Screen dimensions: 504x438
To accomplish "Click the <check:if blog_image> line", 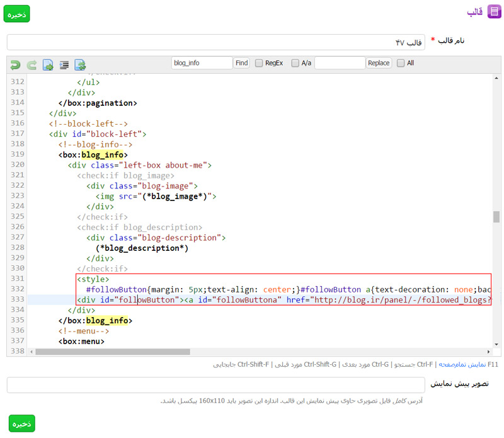I will [125, 176].
